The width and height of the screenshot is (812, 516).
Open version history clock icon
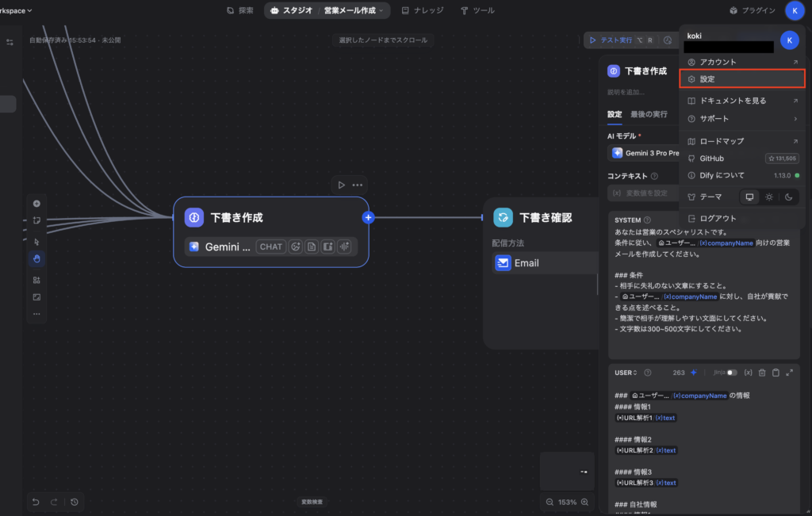click(74, 502)
